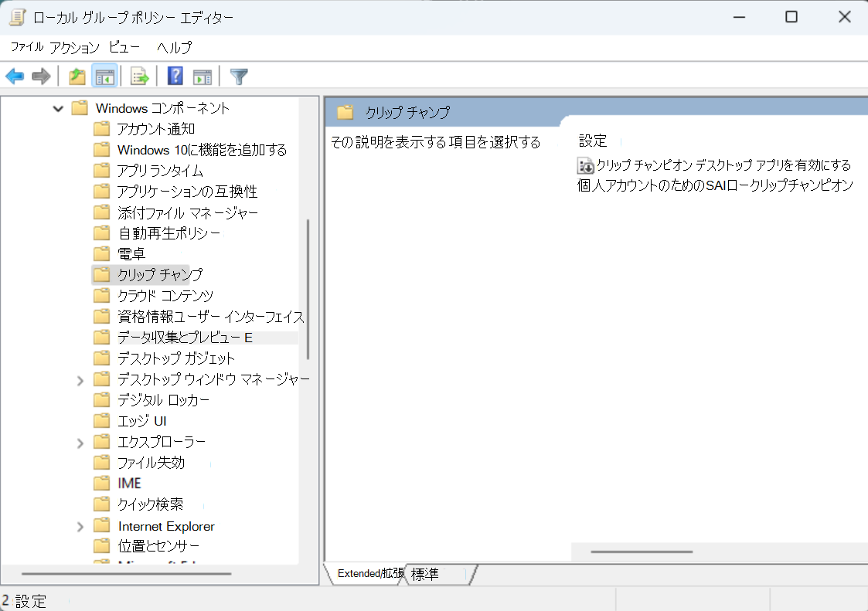
Task: Click the blue Back arrow in the toolbar
Action: pyautogui.click(x=15, y=76)
